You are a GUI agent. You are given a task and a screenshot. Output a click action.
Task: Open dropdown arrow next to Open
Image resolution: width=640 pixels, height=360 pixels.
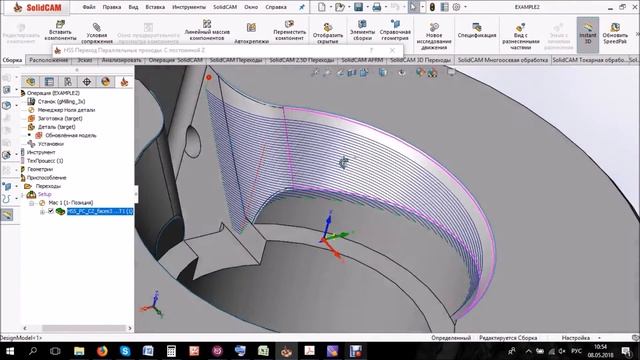point(349,7)
